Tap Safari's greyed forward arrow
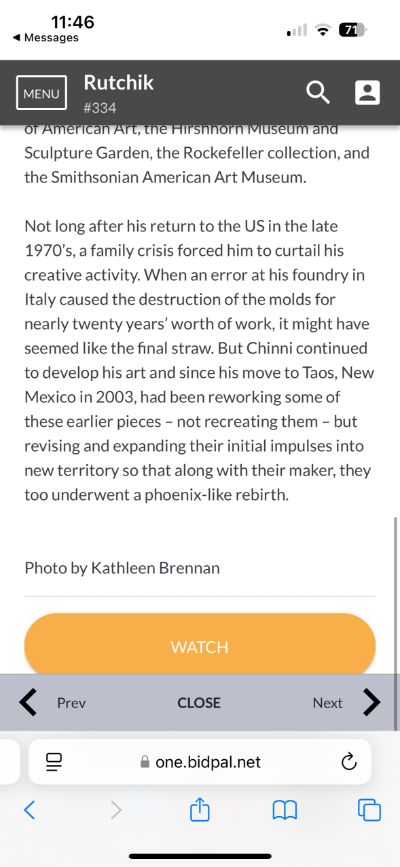 click(x=115, y=811)
